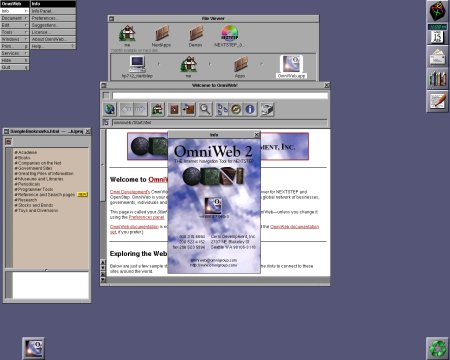Click the top white input field in OmniWeb window

point(220,96)
